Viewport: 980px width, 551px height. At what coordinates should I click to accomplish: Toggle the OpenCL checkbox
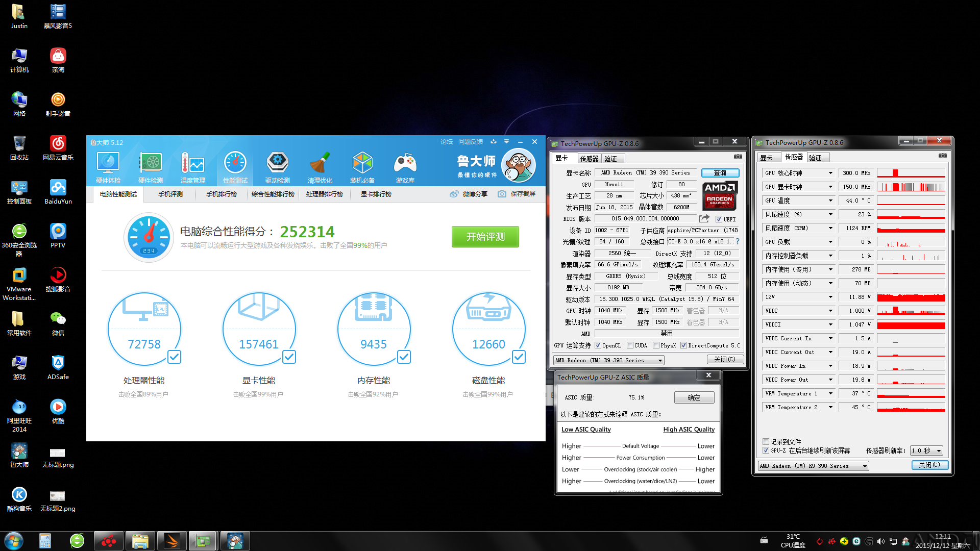[598, 345]
